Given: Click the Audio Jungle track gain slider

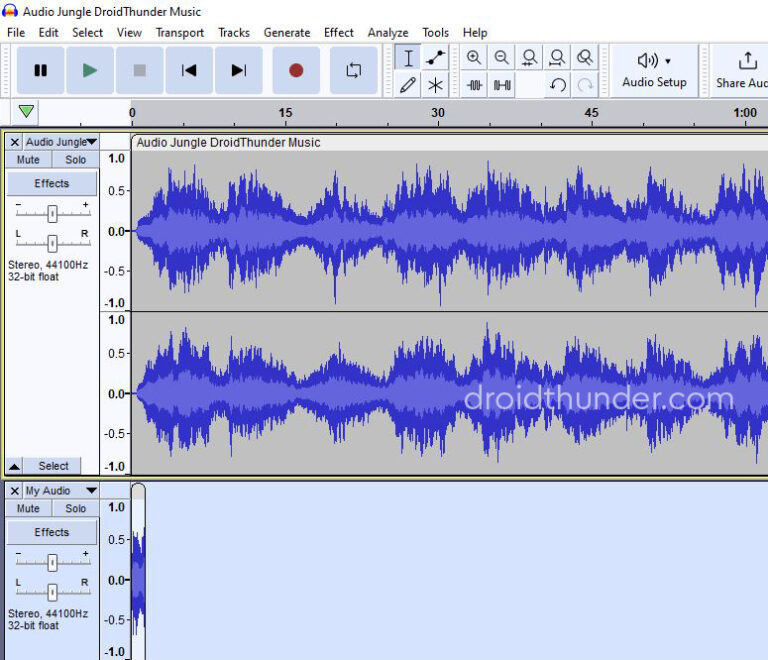Looking at the screenshot, I should pos(52,213).
